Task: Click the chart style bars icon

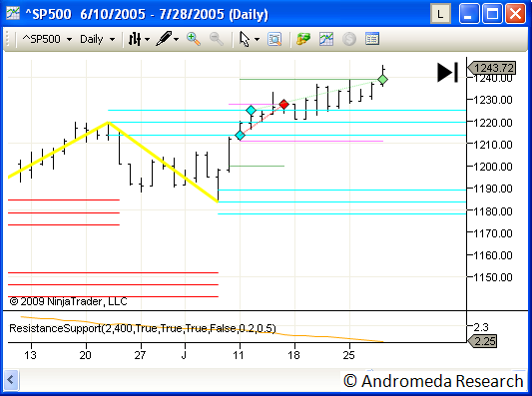Action: [x=135, y=39]
